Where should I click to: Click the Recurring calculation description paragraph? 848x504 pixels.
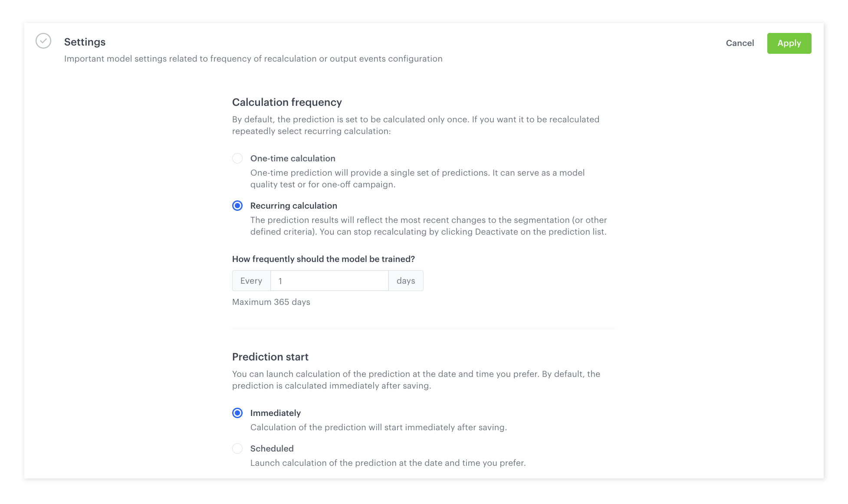pos(428,226)
